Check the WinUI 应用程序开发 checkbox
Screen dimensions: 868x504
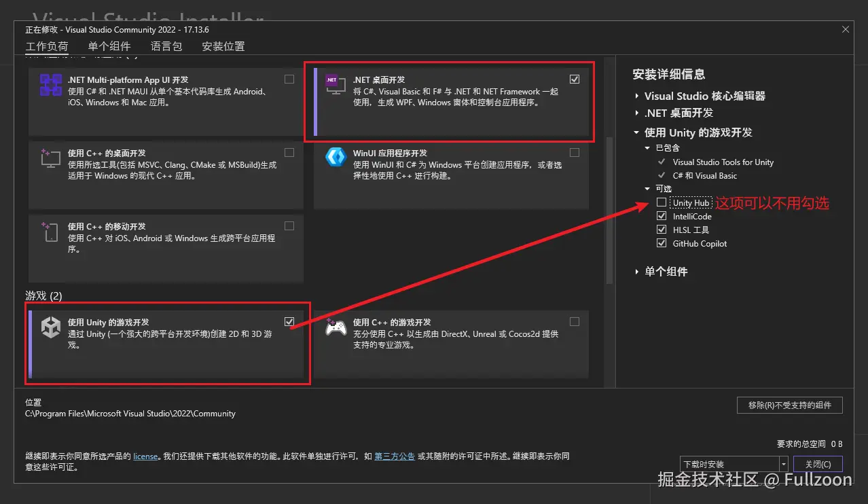[575, 152]
